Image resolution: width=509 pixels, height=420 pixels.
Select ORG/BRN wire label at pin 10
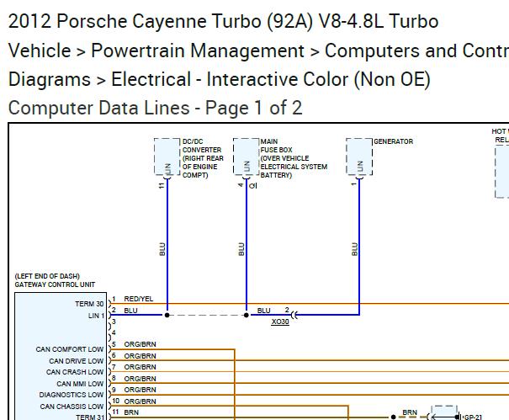point(140,401)
